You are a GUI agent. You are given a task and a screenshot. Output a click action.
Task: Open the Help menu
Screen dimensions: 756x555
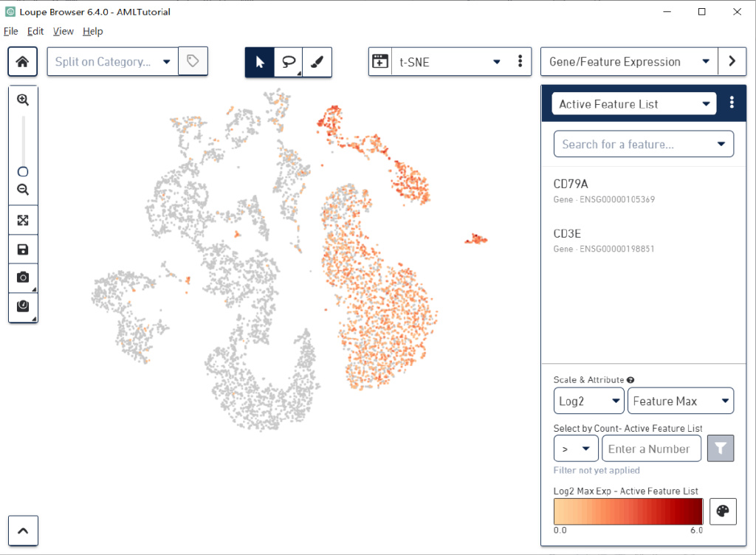tap(93, 31)
